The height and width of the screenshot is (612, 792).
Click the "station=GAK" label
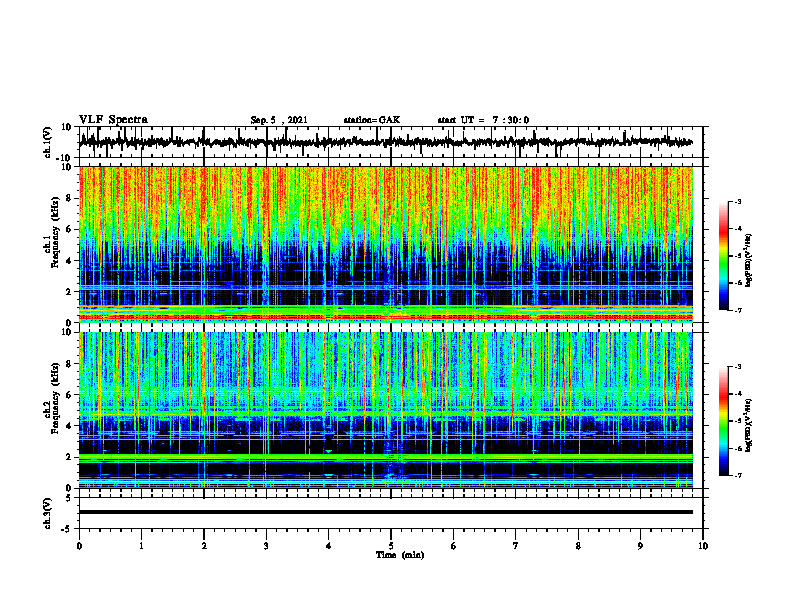tap(372, 120)
